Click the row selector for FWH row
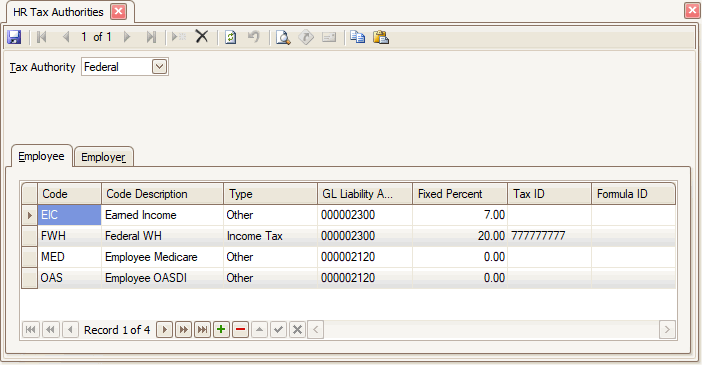Screen dimensions: 702x365 (x=30, y=236)
